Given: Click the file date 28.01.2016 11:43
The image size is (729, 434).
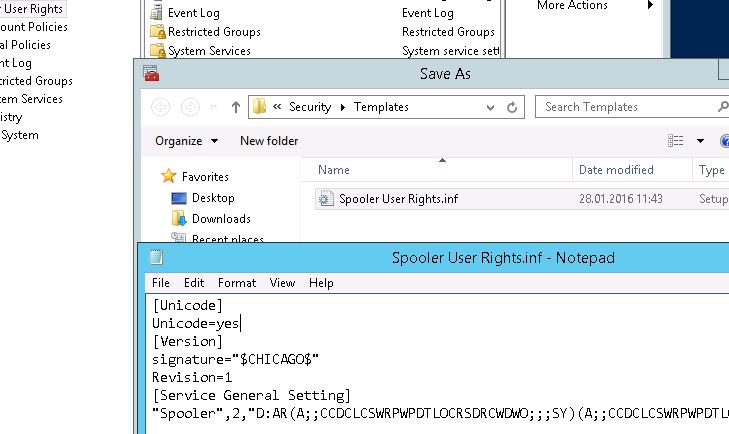Looking at the screenshot, I should 620,199.
